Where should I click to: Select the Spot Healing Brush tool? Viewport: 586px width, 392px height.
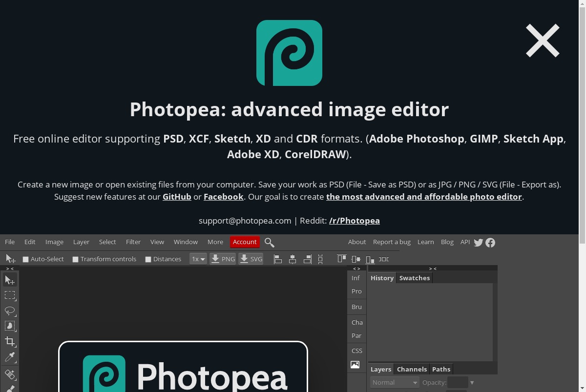click(x=10, y=374)
